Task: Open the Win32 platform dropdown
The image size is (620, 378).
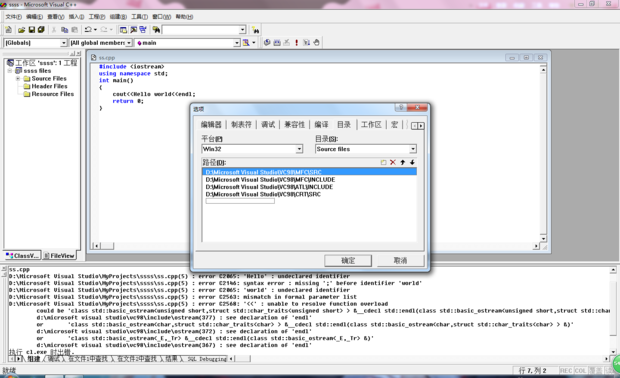Action: click(299, 149)
